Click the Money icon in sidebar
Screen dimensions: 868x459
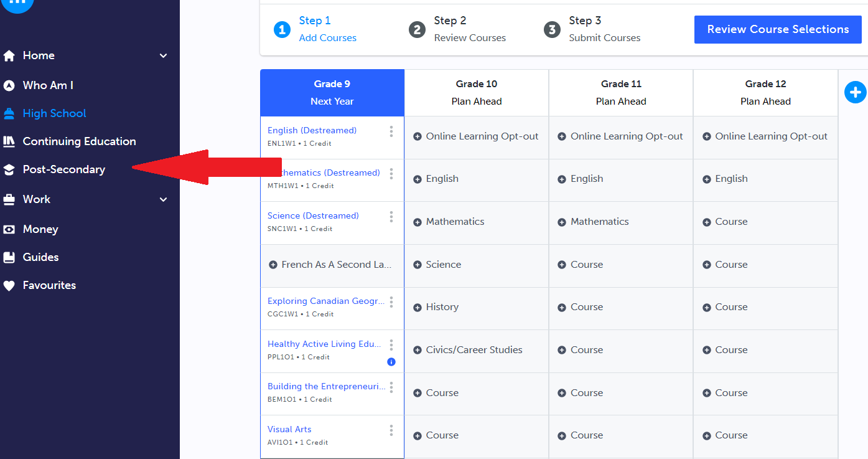[x=9, y=229]
